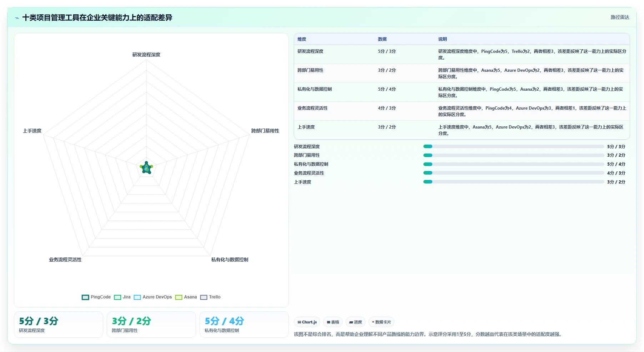Click description mentioning PingCode为5，Trello为2
The image size is (644, 352).
[532, 54]
